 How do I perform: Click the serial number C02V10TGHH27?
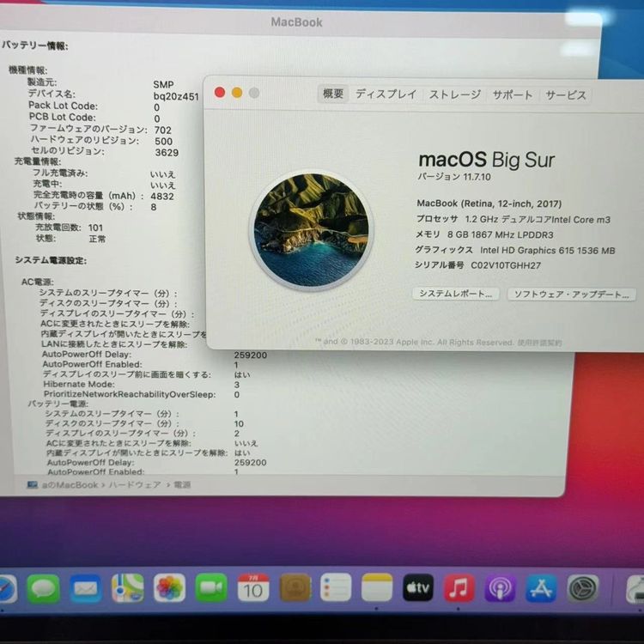click(x=506, y=265)
